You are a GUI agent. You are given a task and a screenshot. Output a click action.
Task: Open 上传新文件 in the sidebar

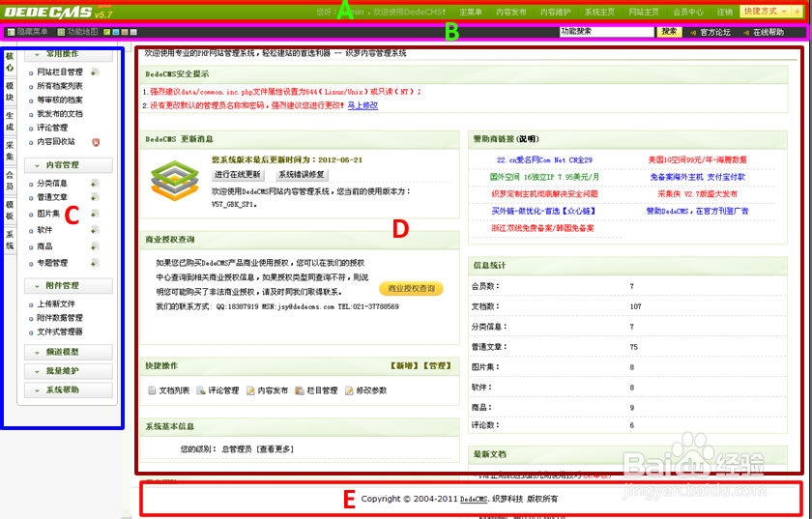56,303
